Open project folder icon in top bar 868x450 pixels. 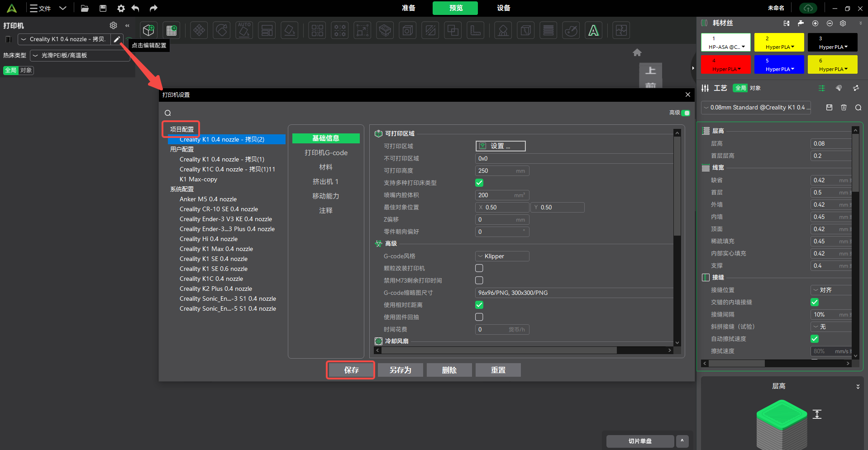[x=85, y=8]
